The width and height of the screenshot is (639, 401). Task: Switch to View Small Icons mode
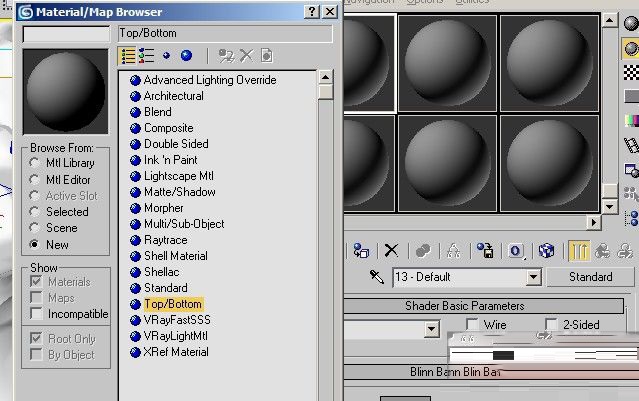point(166,56)
